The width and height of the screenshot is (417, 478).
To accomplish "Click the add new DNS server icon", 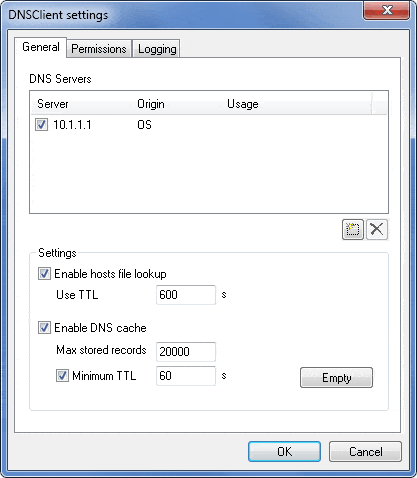I will click(353, 229).
